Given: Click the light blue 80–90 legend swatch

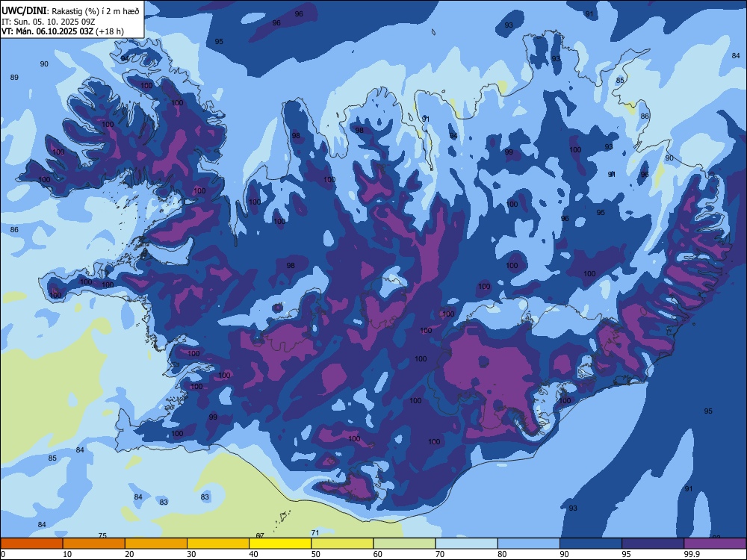Looking at the screenshot, I should click(x=529, y=544).
